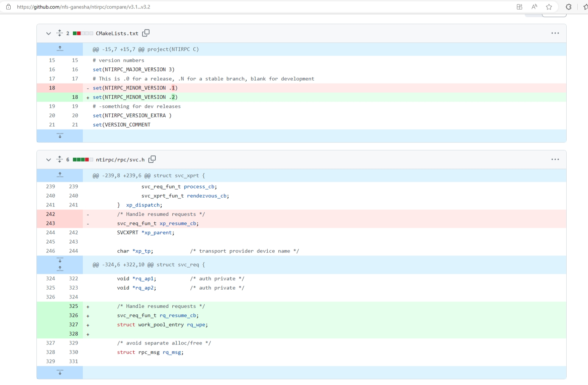View site information lock icon
This screenshot has width=588, height=385.
pyautogui.click(x=8, y=7)
